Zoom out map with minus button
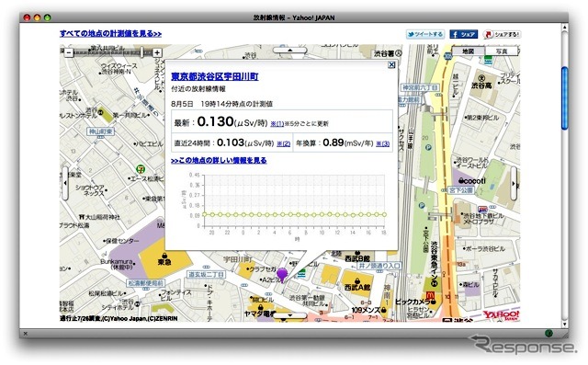Screen dimensions: 588x365 coord(69,53)
